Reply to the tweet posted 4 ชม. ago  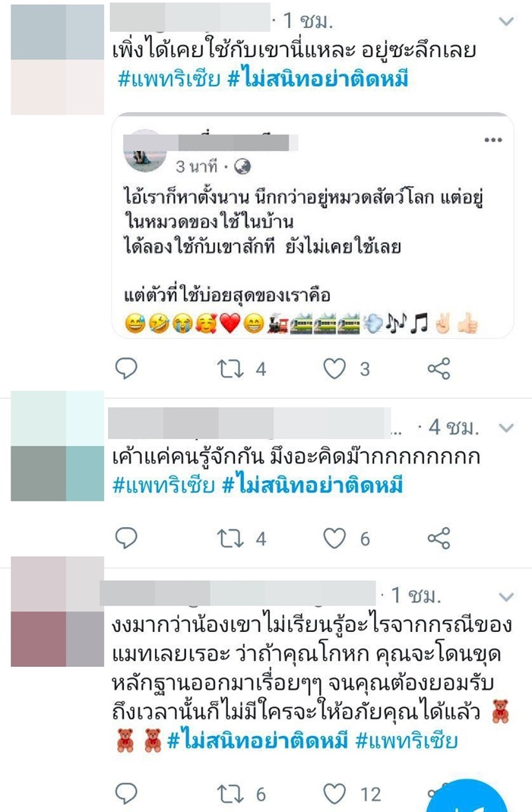tap(126, 538)
